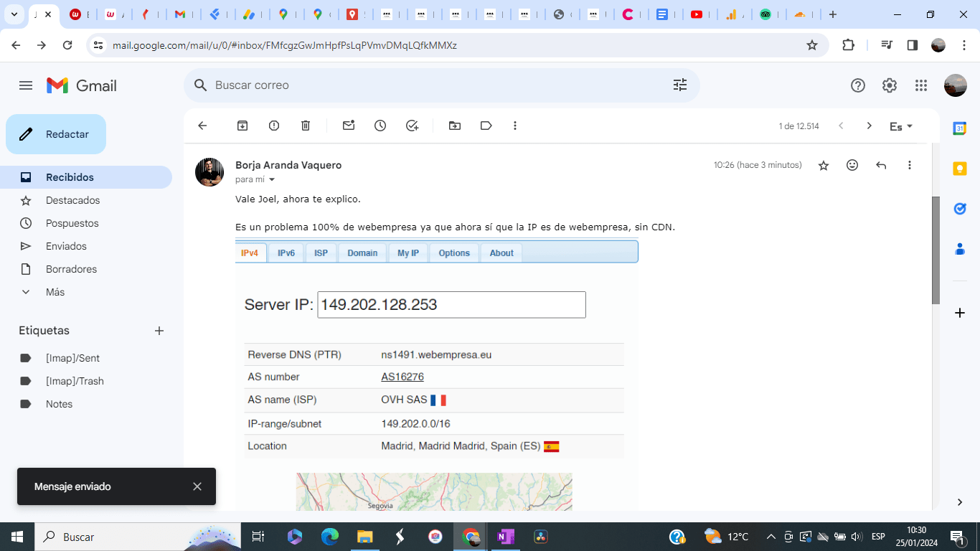Open new Chrome tab plus button

click(832, 14)
